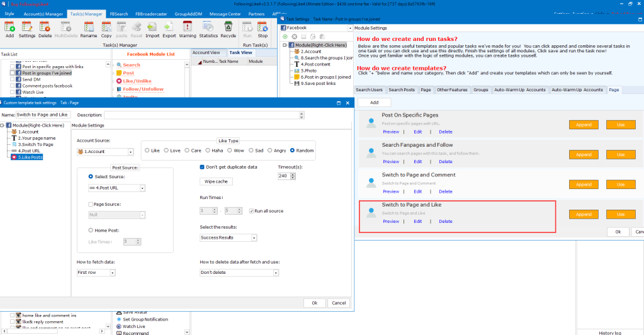This screenshot has width=644, height=335.
Task: Click the Export toolbar icon
Action: coord(169,30)
